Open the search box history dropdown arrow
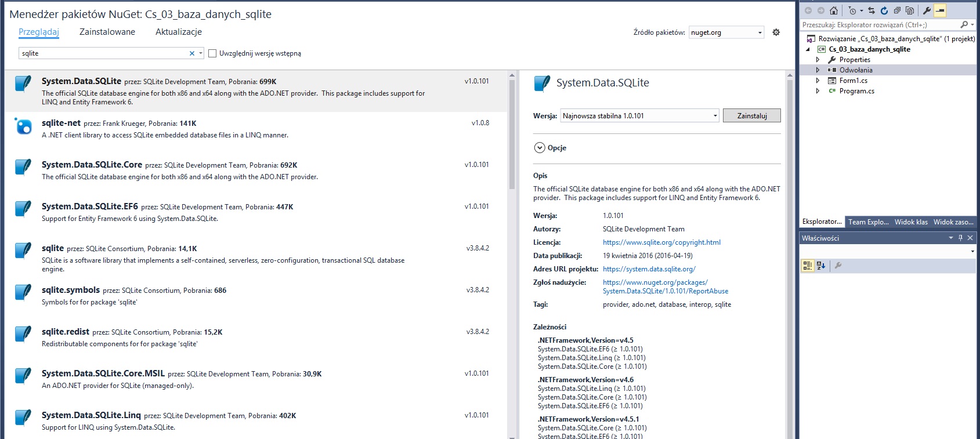Screen dimensions: 980x439 [x=201, y=53]
